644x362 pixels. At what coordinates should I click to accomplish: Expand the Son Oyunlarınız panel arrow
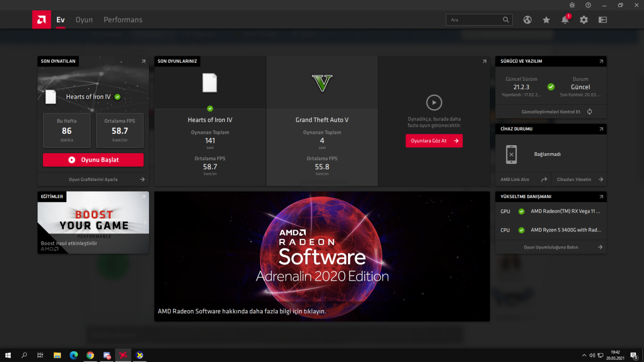484,62
